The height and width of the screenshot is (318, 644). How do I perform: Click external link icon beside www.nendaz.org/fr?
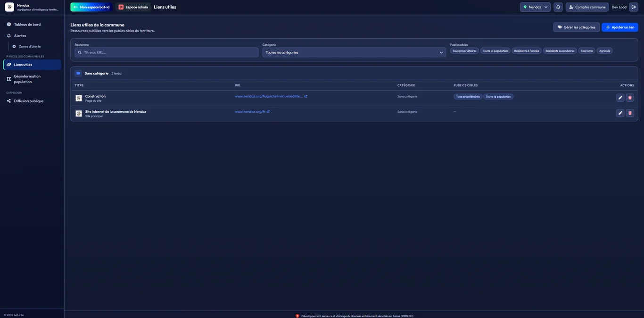[x=268, y=112]
